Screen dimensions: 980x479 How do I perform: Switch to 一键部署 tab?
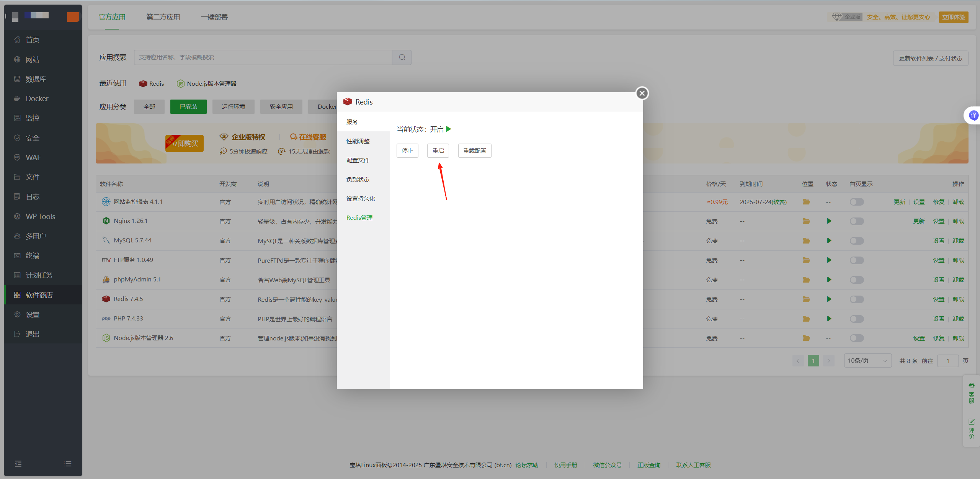pyautogui.click(x=214, y=17)
